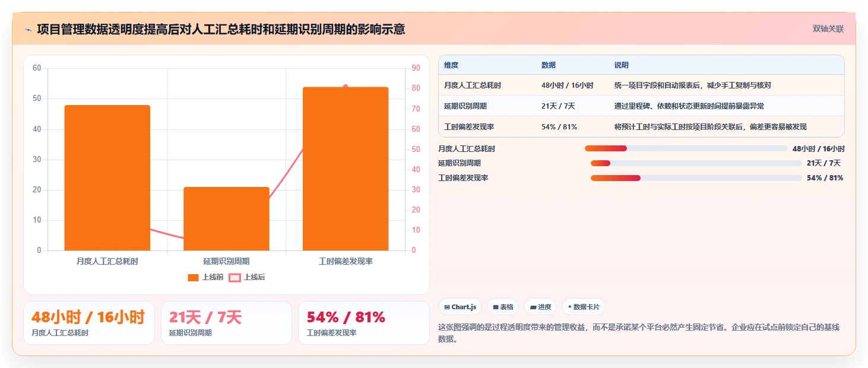Open the 54% / 81% data card
868x368 pixels.
coord(363,323)
